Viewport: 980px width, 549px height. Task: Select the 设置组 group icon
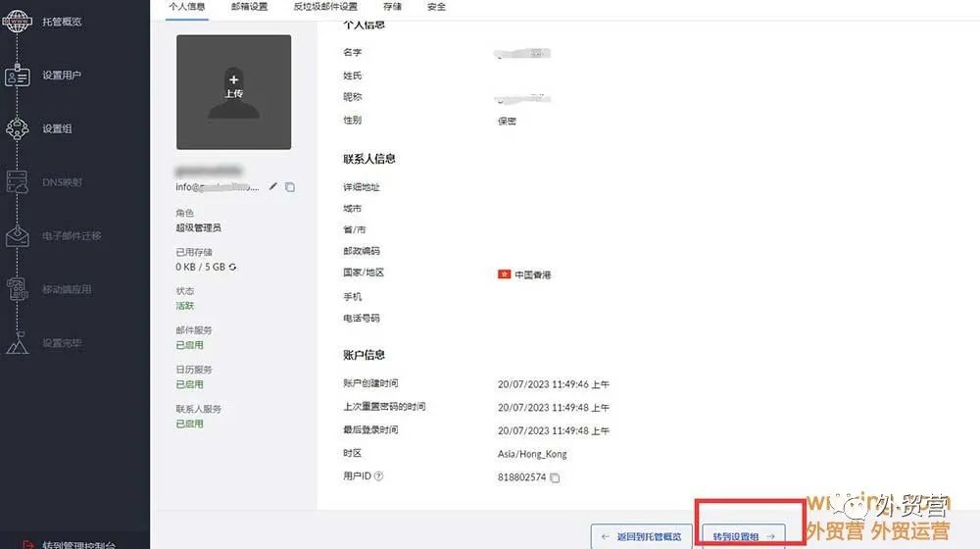click(x=17, y=128)
